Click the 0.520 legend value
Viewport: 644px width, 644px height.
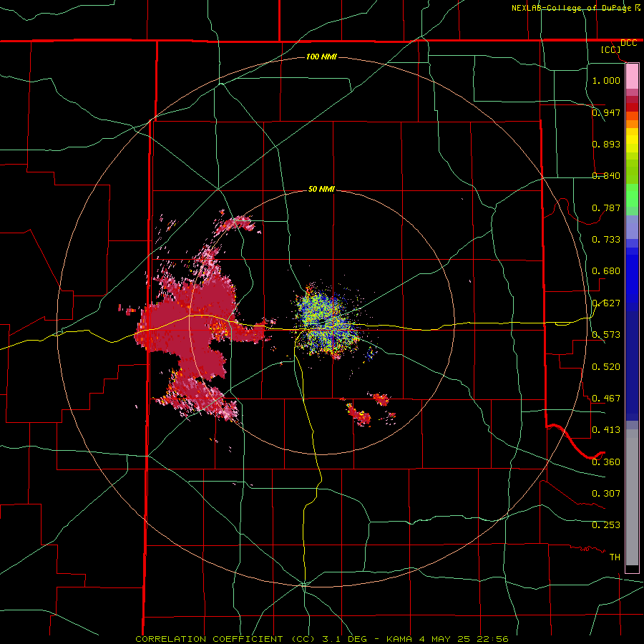tap(606, 367)
